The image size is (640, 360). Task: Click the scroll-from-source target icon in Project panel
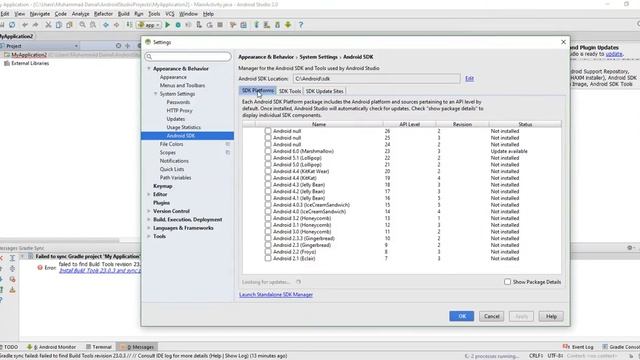tap(118, 46)
